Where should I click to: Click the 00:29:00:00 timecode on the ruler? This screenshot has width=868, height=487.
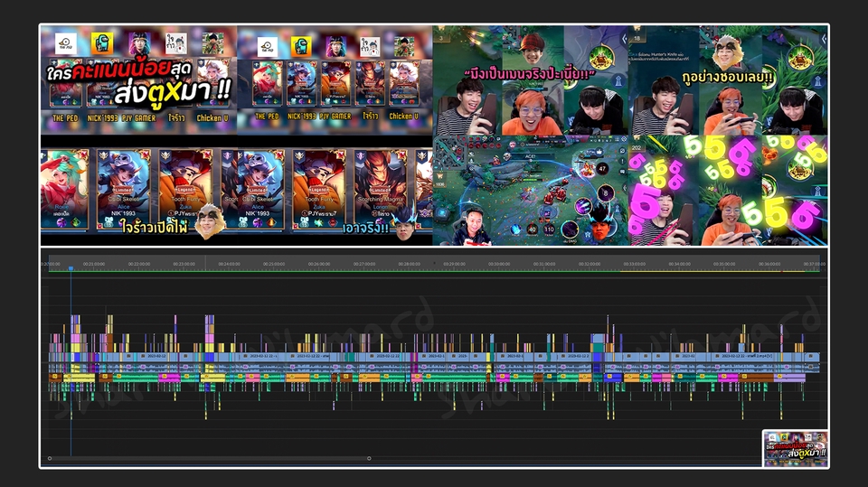coord(454,264)
